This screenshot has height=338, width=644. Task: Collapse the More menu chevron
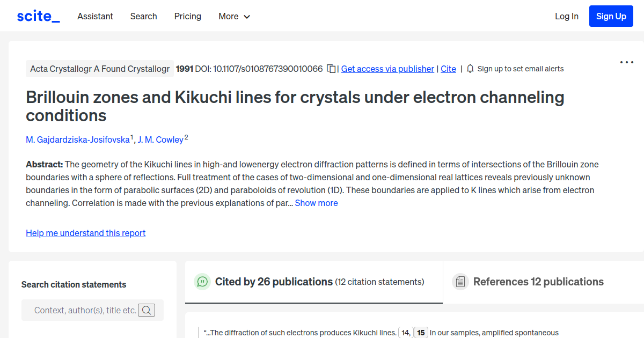pyautogui.click(x=247, y=17)
